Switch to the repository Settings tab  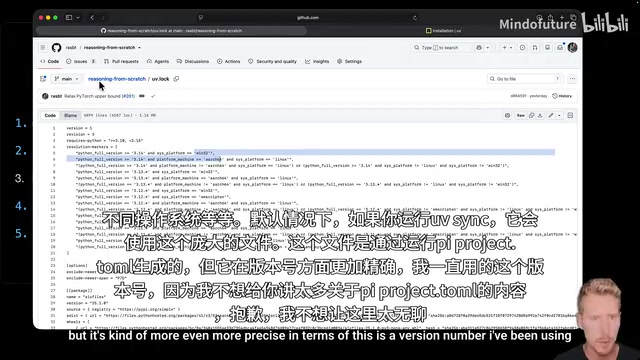tap(349, 61)
